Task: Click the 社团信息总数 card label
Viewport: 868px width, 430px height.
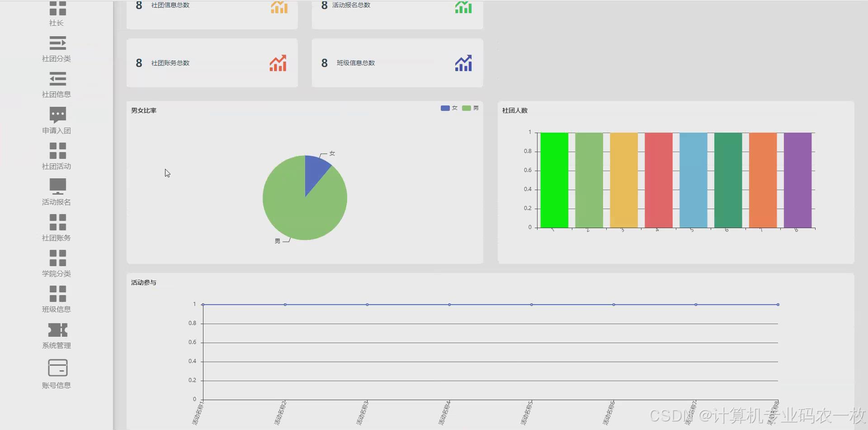Action: (x=170, y=5)
